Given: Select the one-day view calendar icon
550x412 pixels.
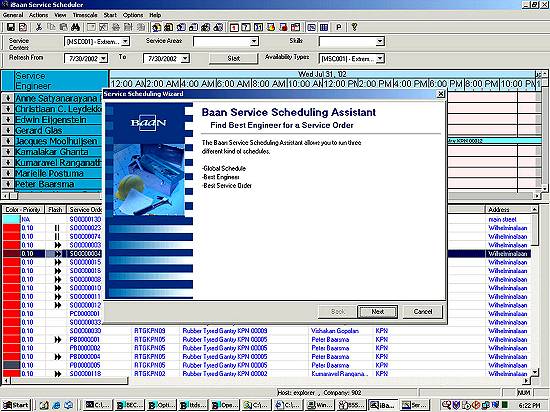Looking at the screenshot, I should click(234, 27).
